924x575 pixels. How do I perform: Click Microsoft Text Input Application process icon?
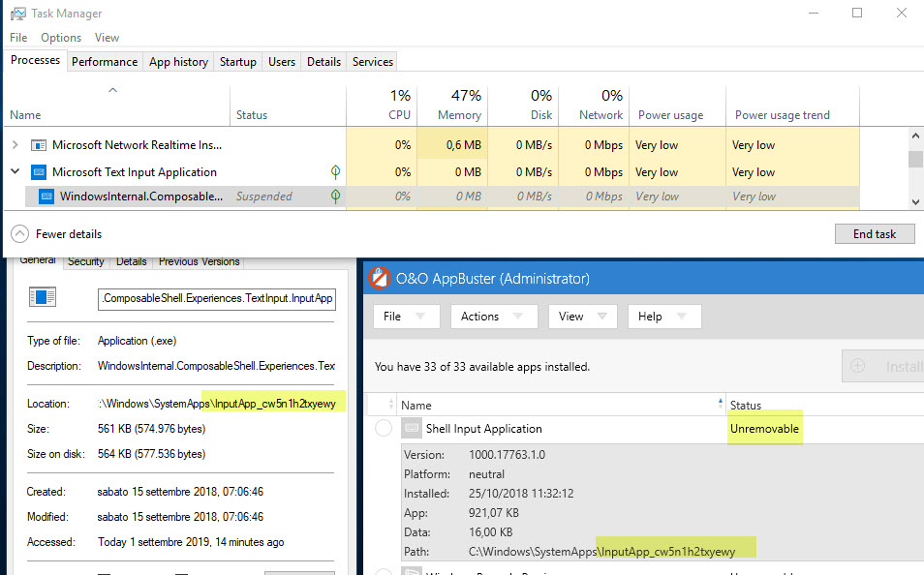39,172
